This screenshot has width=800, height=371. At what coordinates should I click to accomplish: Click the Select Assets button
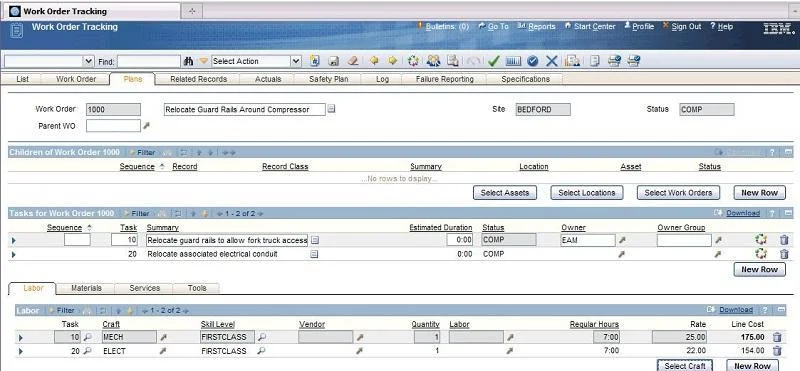click(505, 193)
